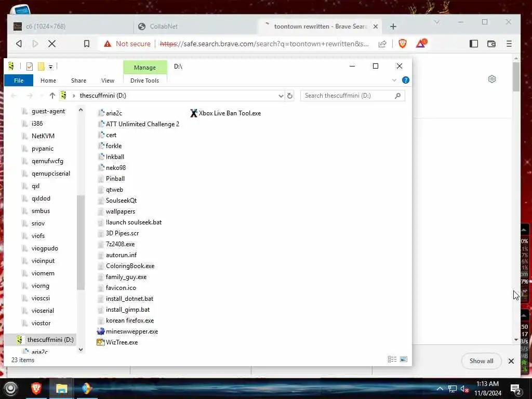Open Brave Wallet icon

click(x=491, y=44)
